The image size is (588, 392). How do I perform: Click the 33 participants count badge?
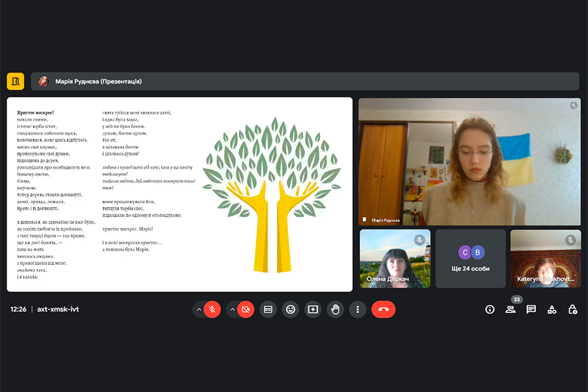517,299
